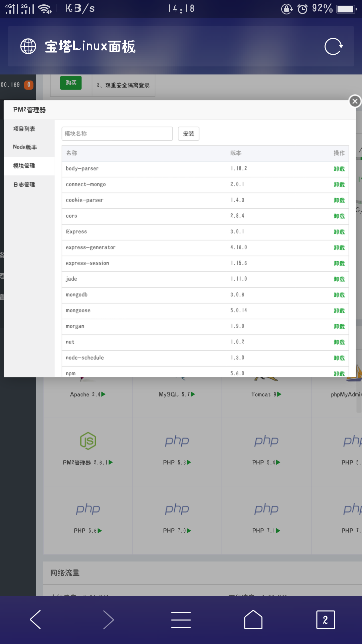This screenshot has width=362, height=644.
Task: Click MySQL 5.7 play arrow
Action: point(193,394)
